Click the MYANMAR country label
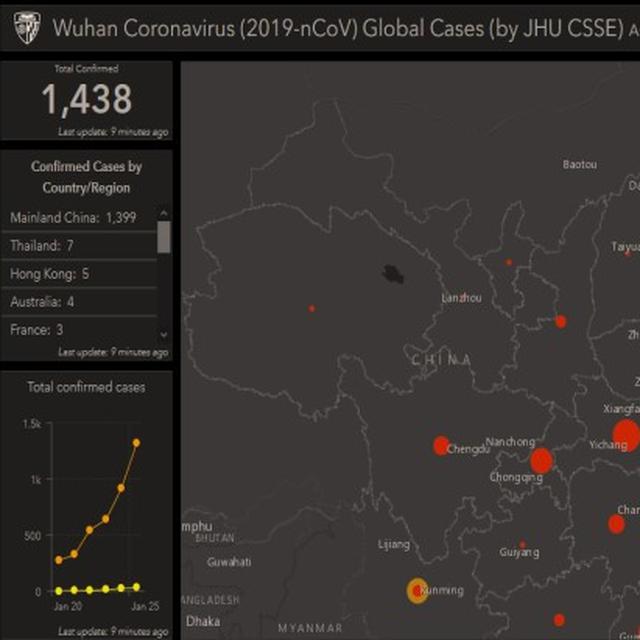Image resolution: width=640 pixels, height=640 pixels. point(310,628)
